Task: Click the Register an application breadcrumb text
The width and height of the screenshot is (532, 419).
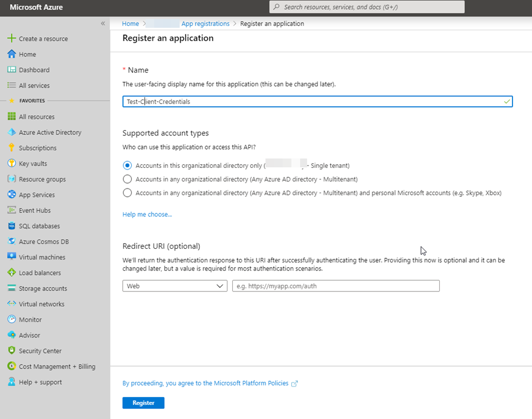Action: click(x=272, y=24)
